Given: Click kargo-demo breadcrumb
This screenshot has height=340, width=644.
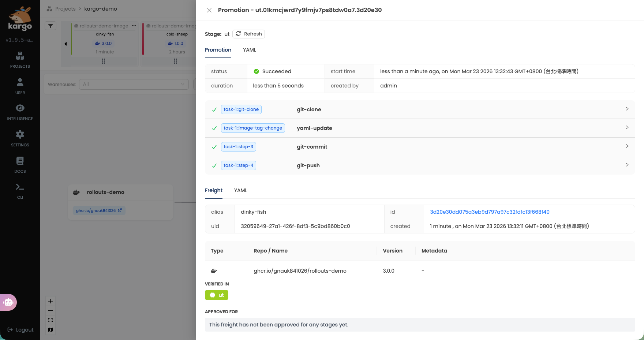Looking at the screenshot, I should click(x=101, y=9).
